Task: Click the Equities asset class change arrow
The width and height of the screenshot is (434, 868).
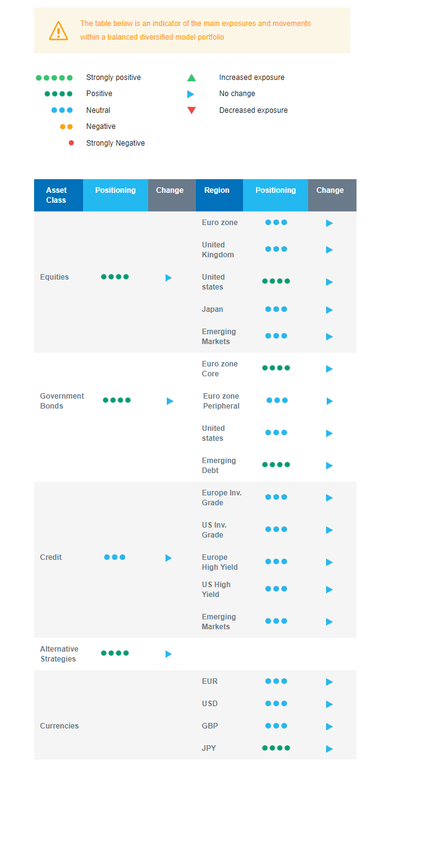Action: [169, 278]
